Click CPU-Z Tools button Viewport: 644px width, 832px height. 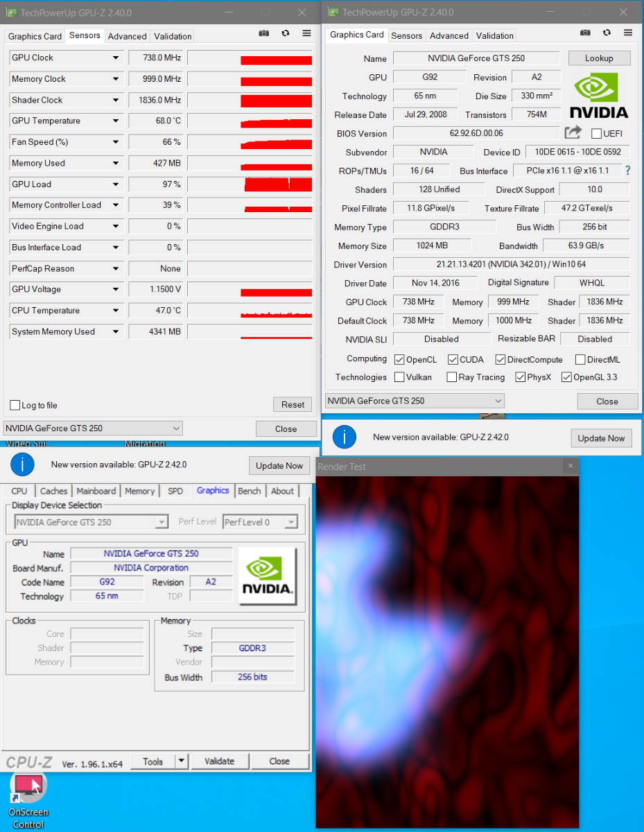(153, 761)
